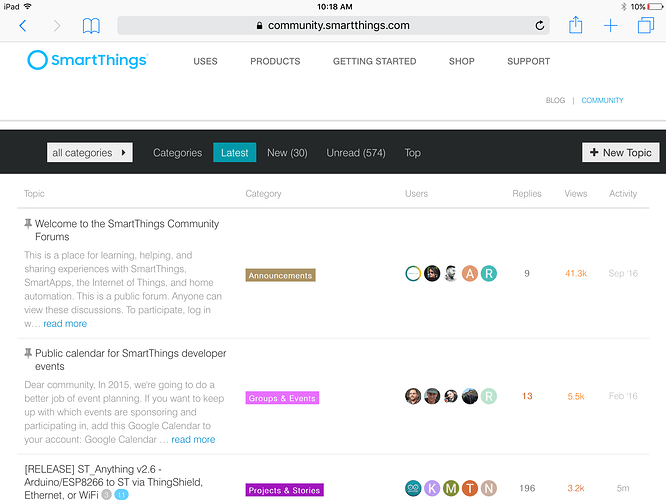
Task: Visit the BLOG link
Action: point(555,100)
